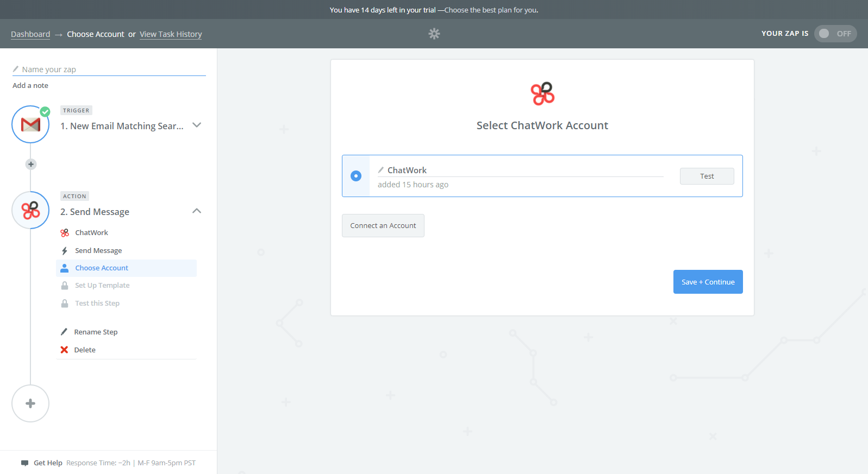Click the ChatWork action step circle icon
The width and height of the screenshot is (868, 474).
[30, 210]
